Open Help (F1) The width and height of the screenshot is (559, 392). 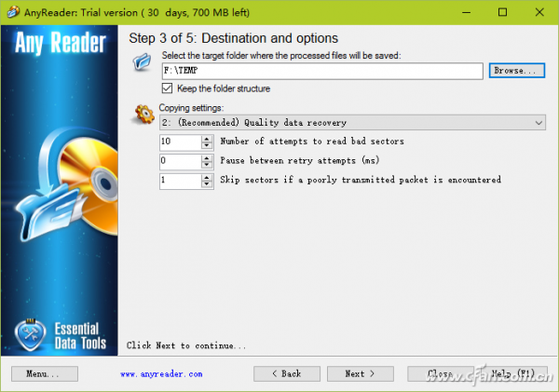click(513, 373)
